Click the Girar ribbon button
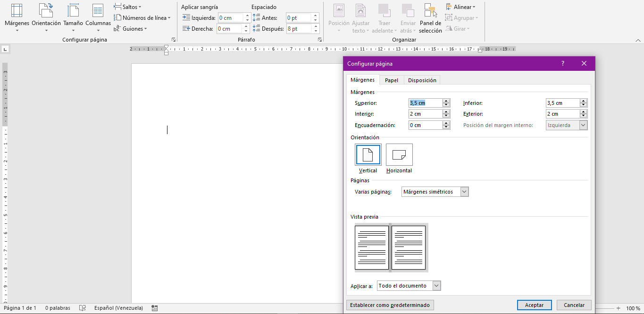Image resolution: width=644 pixels, height=314 pixels. [457, 29]
